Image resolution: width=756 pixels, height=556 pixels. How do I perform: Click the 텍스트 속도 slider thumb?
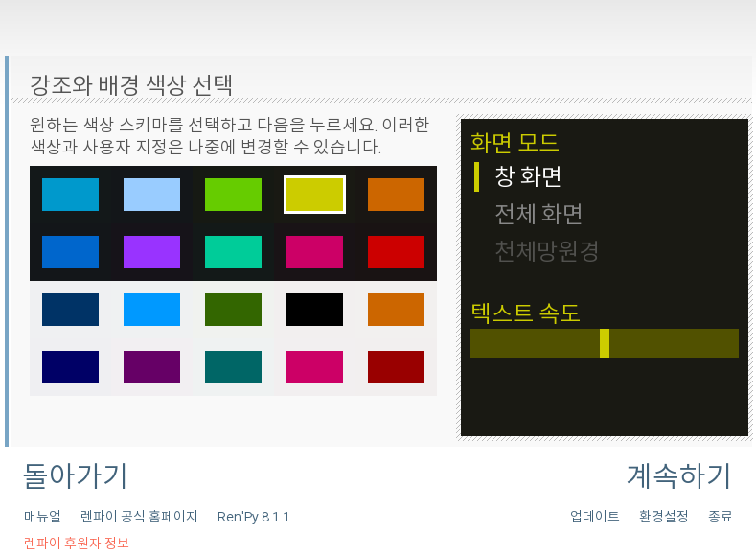605,343
